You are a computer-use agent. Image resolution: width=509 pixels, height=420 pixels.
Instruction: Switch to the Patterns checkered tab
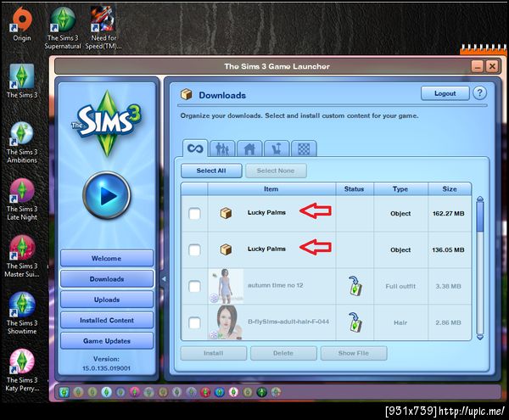pyautogui.click(x=304, y=149)
